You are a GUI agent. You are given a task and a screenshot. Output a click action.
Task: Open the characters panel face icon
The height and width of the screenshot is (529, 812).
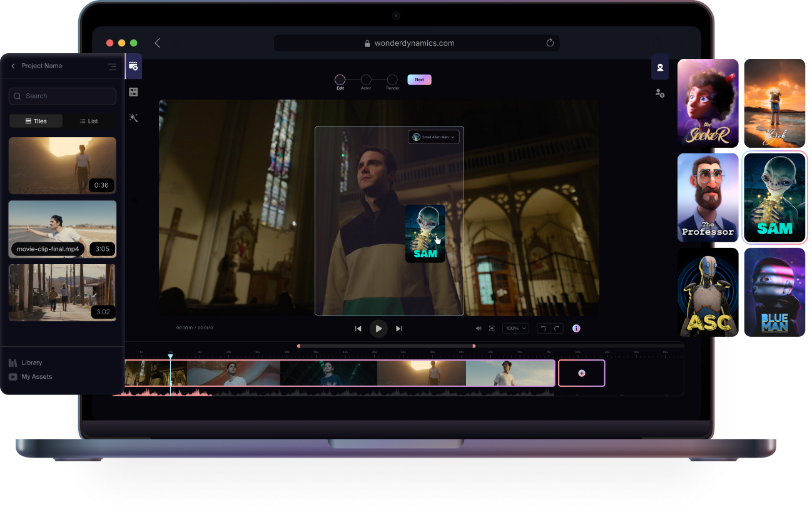[x=660, y=67]
